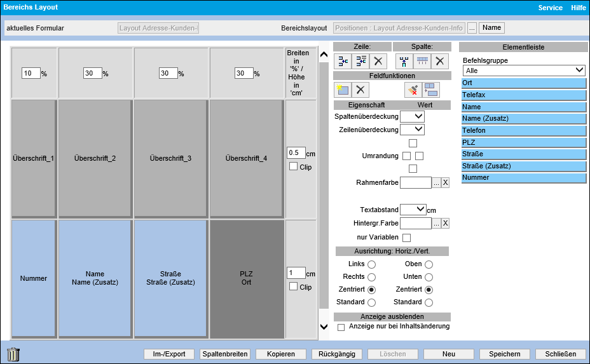This screenshot has width=590, height=364.
Task: Tick the top Umrandung border checkbox
Action: pos(413,143)
